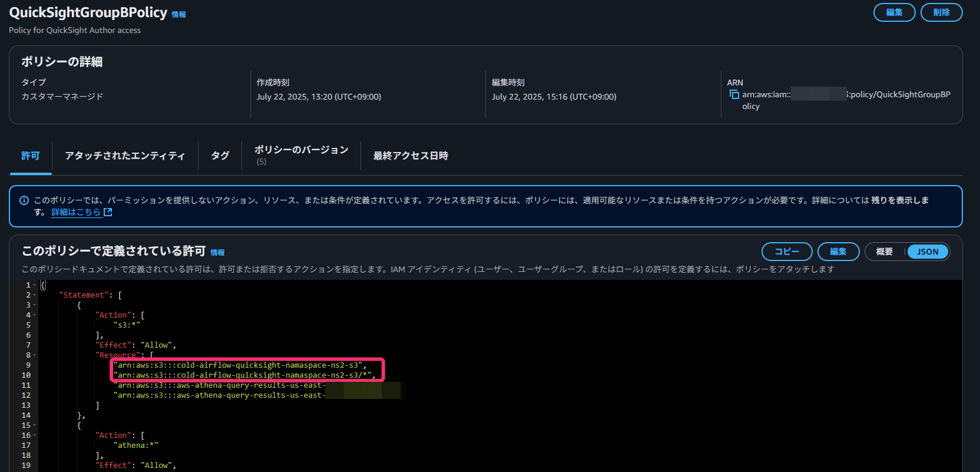The height and width of the screenshot is (472, 980).
Task: Click the "Statement" key in the JSON editor
Action: (84, 295)
